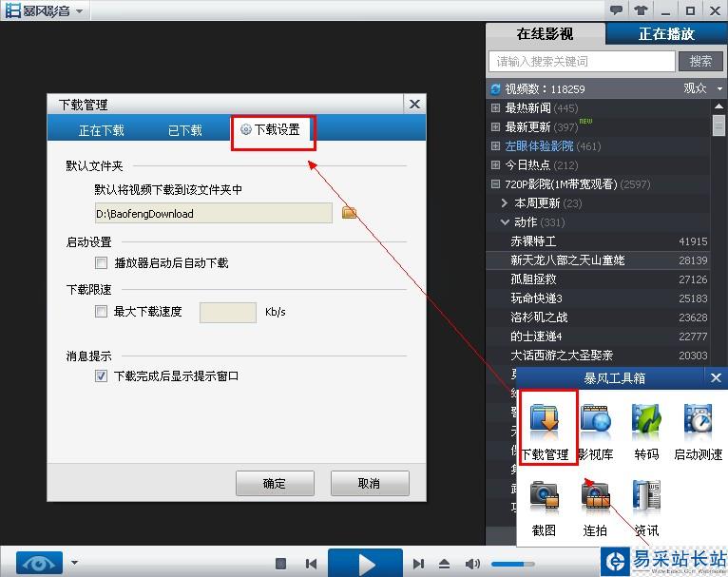This screenshot has height=577, width=728.
Task: Skip to previous track
Action: click(x=311, y=564)
